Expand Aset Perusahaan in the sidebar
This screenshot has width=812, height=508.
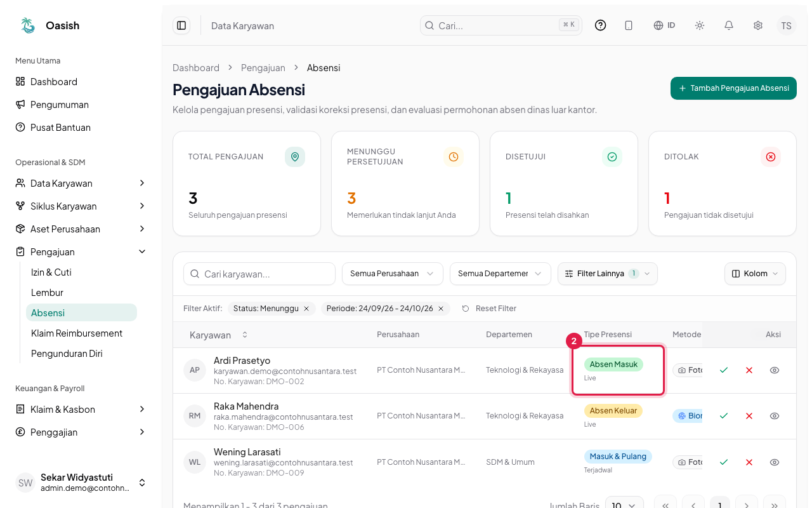(x=81, y=229)
